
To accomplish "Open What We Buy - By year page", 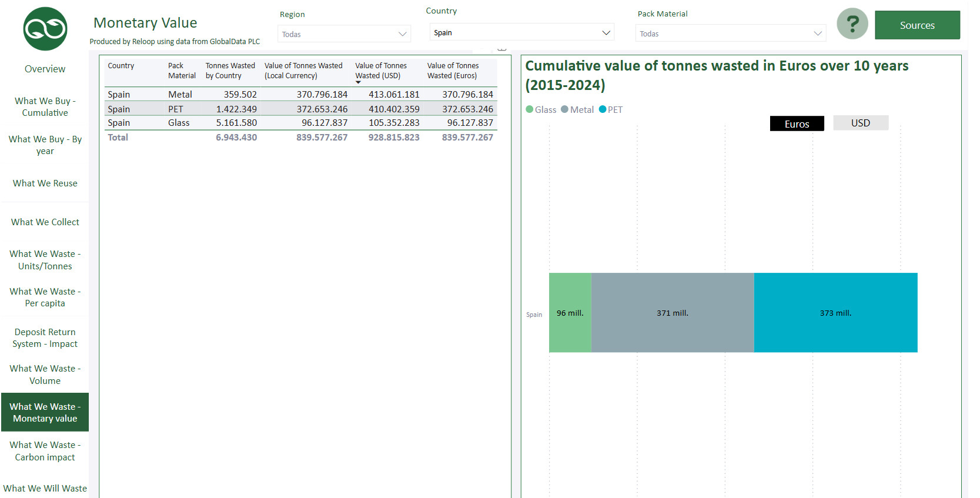I will coord(45,145).
